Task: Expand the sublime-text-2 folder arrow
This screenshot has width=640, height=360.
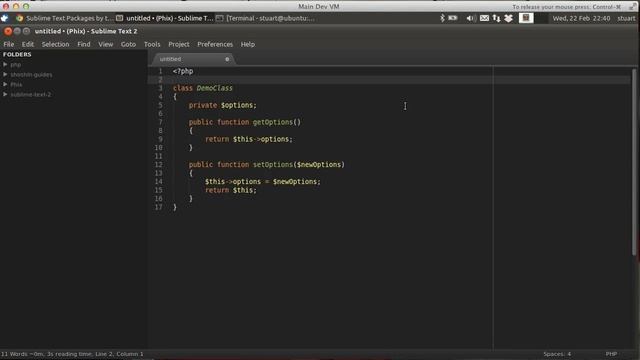Action: 5,94
